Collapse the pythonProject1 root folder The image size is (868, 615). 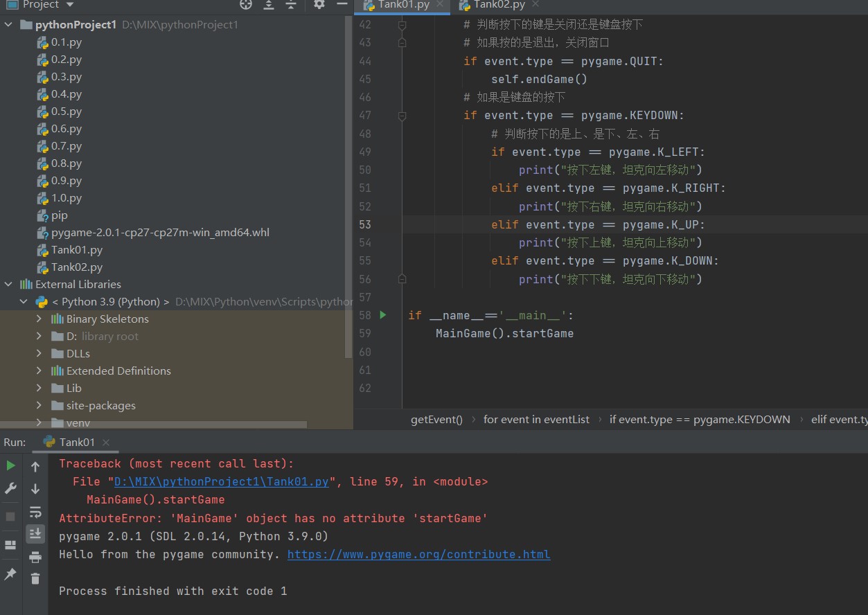point(8,24)
